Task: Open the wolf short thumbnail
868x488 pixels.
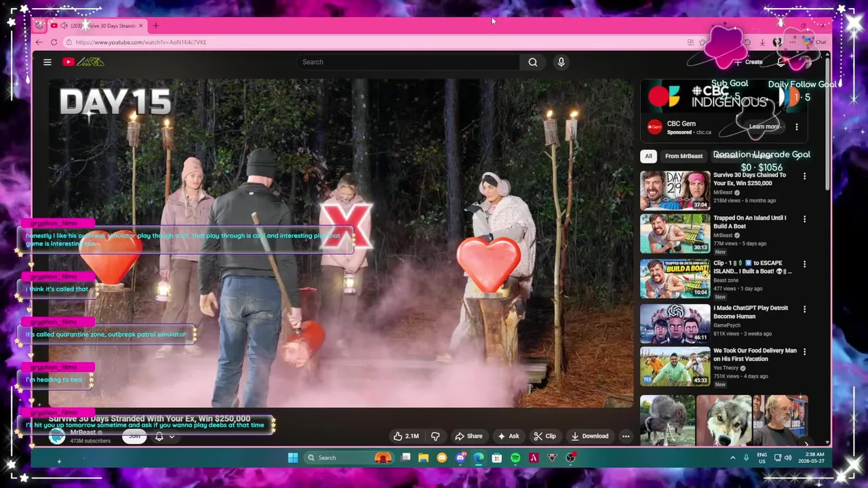Action: click(724, 420)
